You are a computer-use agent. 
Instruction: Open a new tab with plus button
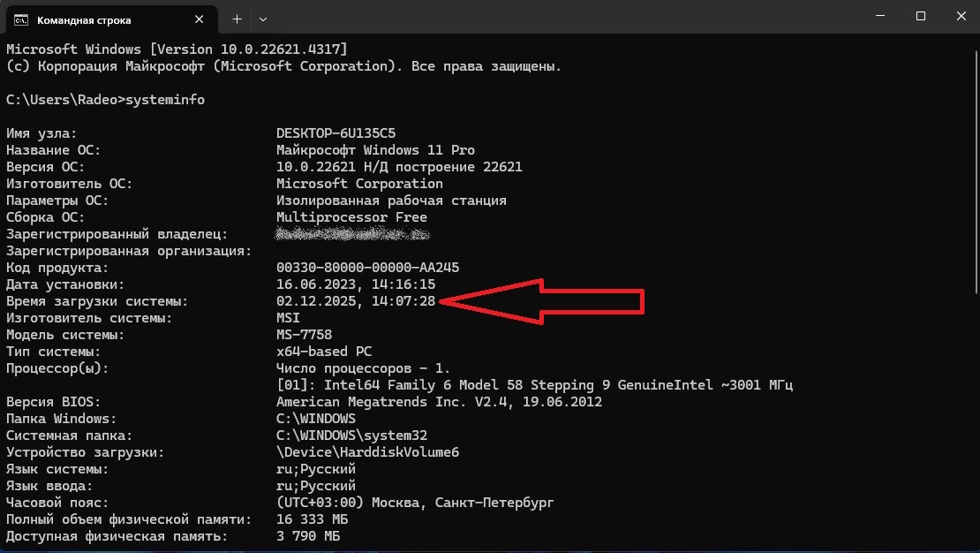[x=237, y=19]
